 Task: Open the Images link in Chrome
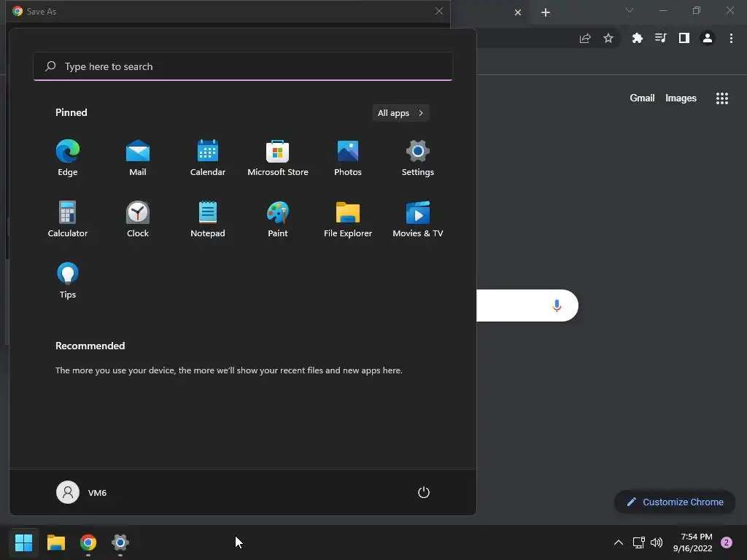click(681, 98)
